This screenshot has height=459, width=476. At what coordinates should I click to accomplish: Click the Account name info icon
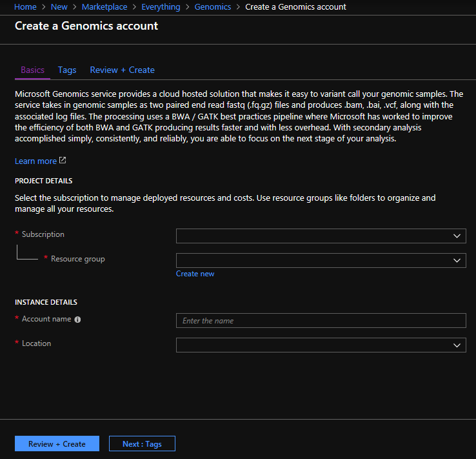point(77,320)
